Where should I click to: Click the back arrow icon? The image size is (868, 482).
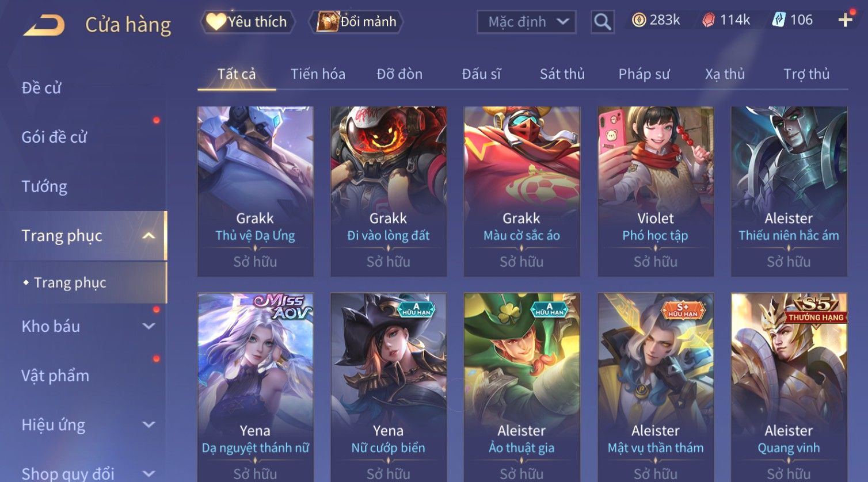pos(44,25)
